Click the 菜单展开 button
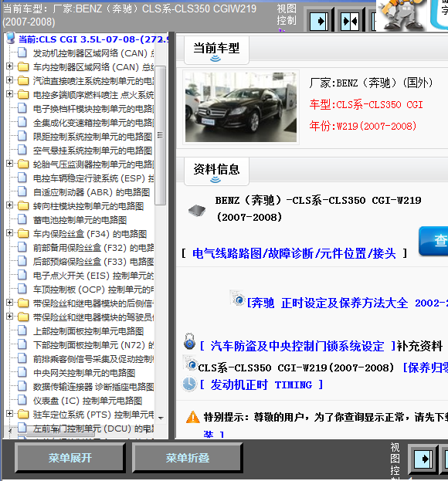 coord(70,458)
